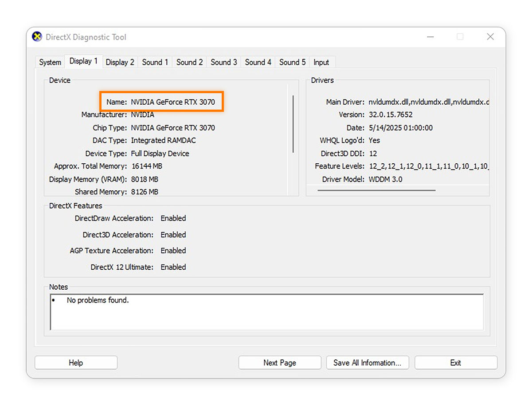Click Driver Model value WDDM 3.0
This screenshot has height=406, width=532.
385,179
